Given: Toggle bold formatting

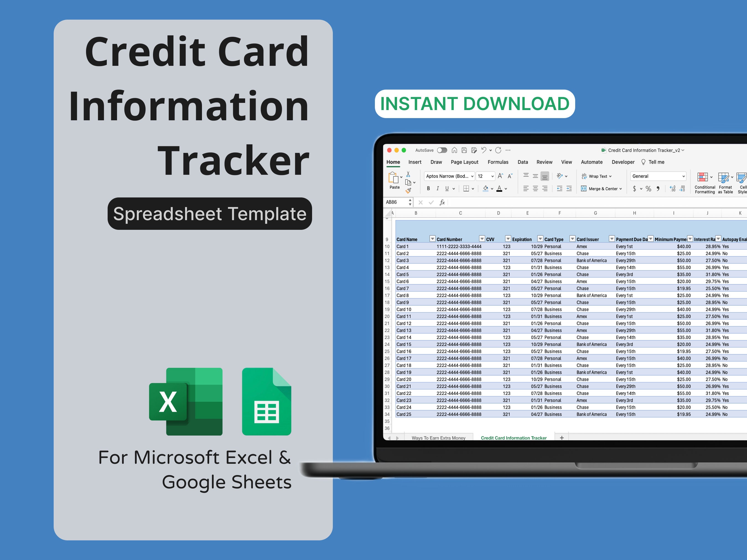Looking at the screenshot, I should click(428, 189).
